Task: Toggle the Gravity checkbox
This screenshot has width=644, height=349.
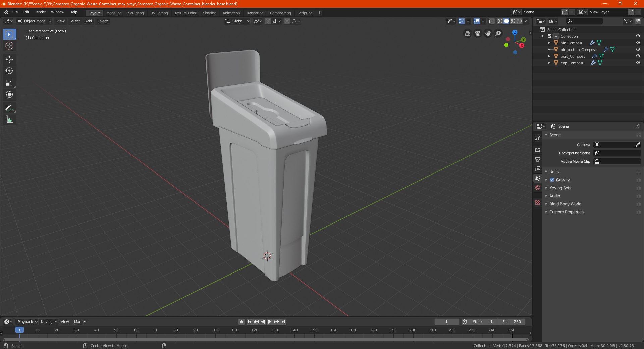Action: point(552,180)
